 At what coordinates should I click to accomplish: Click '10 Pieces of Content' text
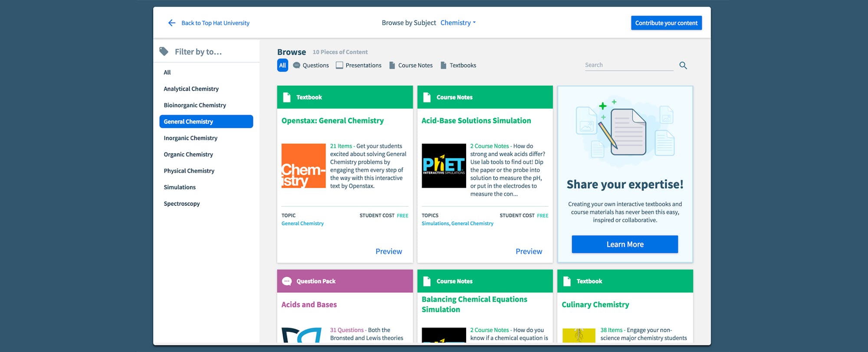pyautogui.click(x=340, y=52)
